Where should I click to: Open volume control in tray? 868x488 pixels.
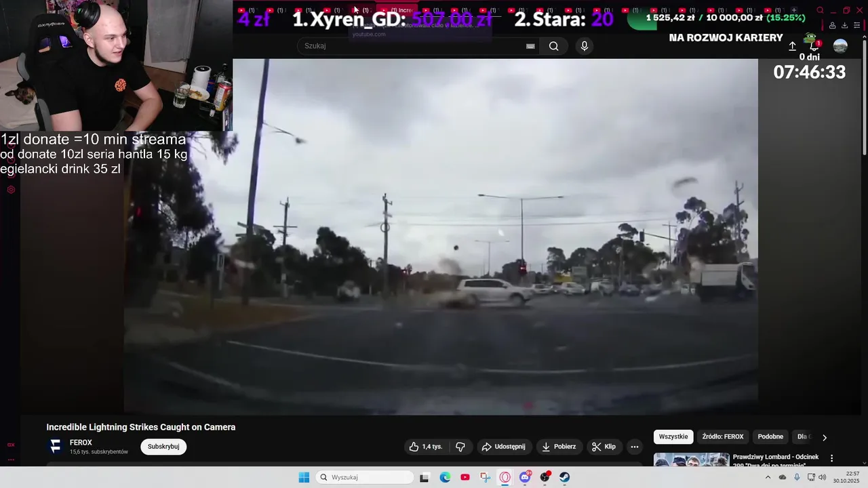coord(823,477)
